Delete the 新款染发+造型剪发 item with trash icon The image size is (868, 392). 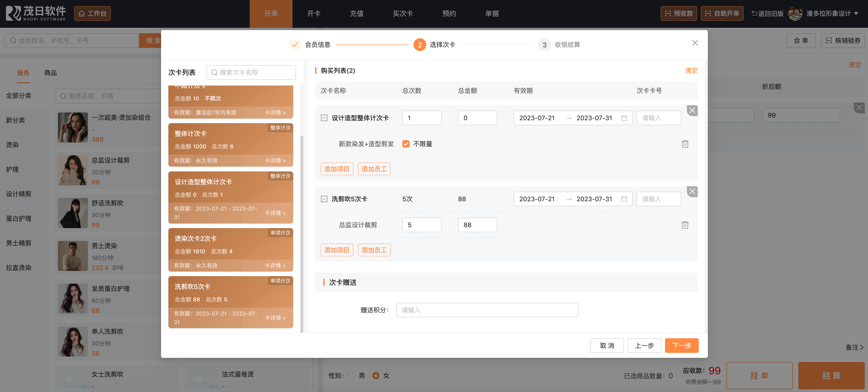point(685,144)
